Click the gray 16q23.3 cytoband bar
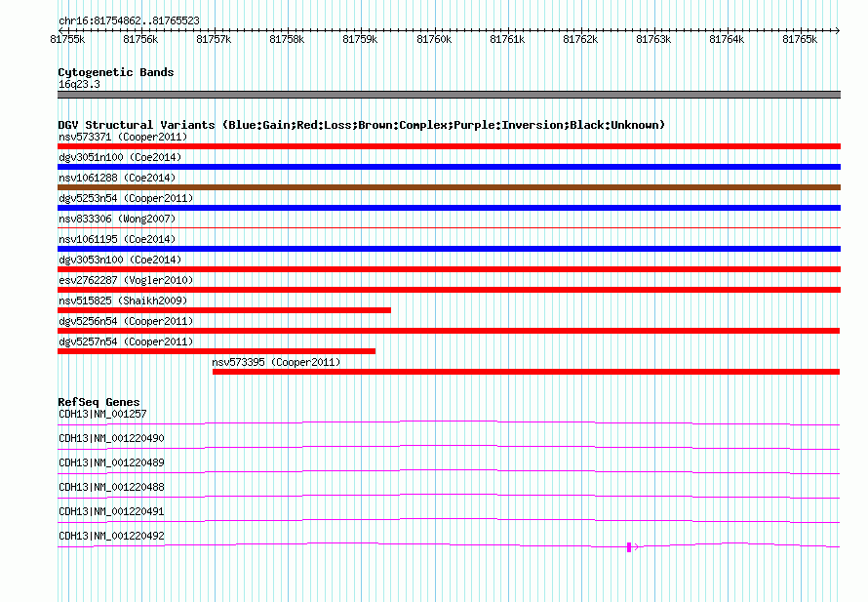This screenshot has width=868, height=602. pos(449,95)
